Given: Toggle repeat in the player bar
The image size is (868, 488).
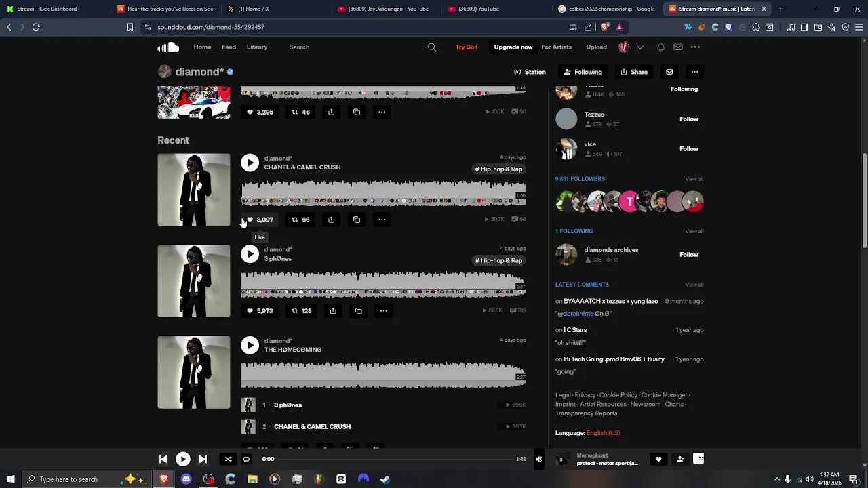Looking at the screenshot, I should pyautogui.click(x=246, y=459).
